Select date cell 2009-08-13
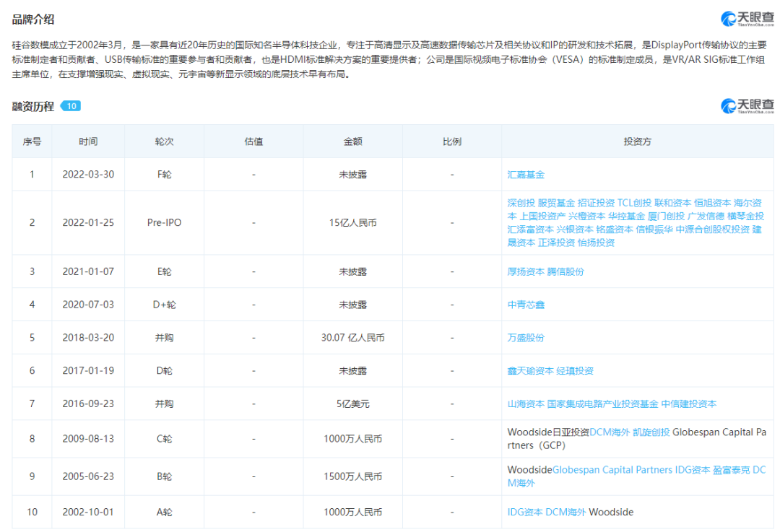The width and height of the screenshot is (780, 532). pos(88,439)
